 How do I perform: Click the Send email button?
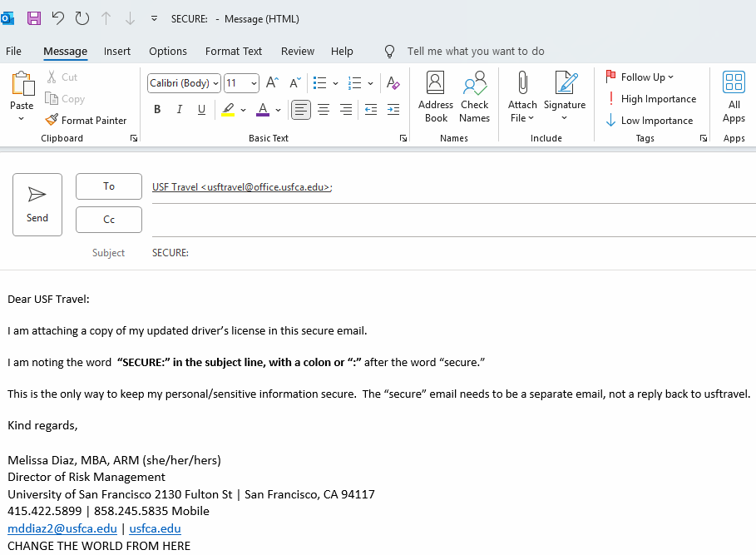point(37,205)
